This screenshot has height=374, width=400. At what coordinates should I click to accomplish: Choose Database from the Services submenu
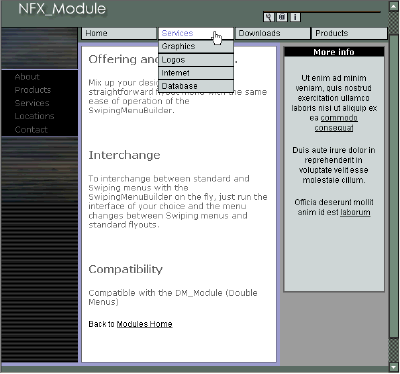tap(196, 86)
